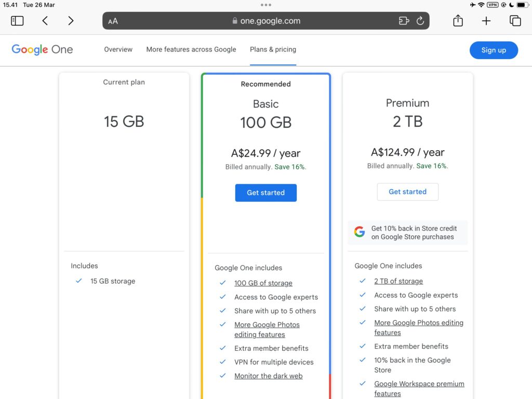Click the Google One logo
532x399 pixels.
click(x=43, y=49)
